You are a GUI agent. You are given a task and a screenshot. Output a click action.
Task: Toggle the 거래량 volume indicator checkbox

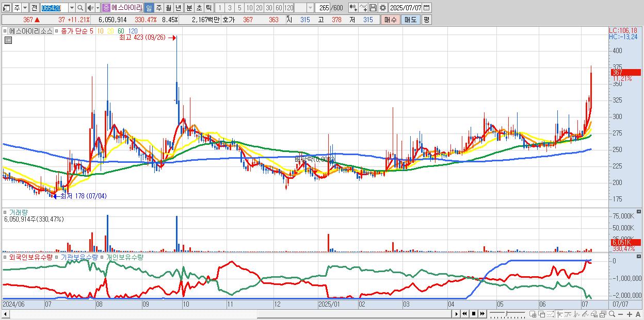coord(6,212)
